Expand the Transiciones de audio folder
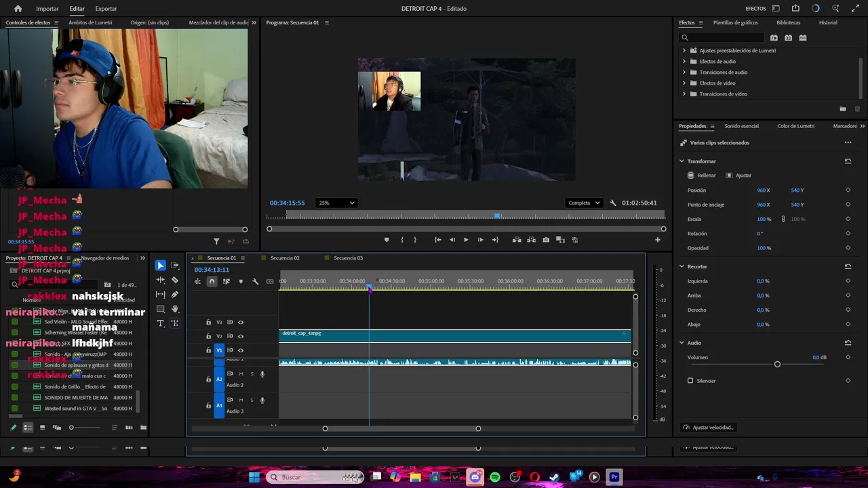Image resolution: width=868 pixels, height=488 pixels. [684, 73]
